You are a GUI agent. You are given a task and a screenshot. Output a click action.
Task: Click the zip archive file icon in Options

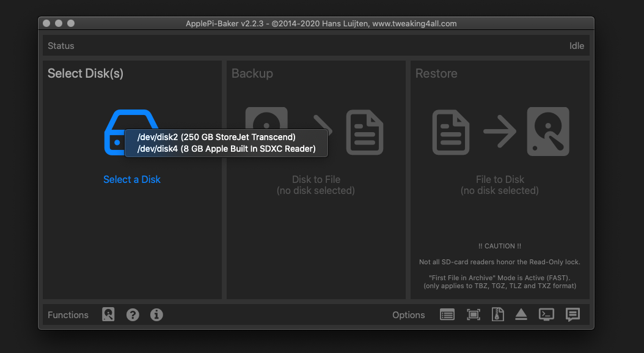pos(498,314)
